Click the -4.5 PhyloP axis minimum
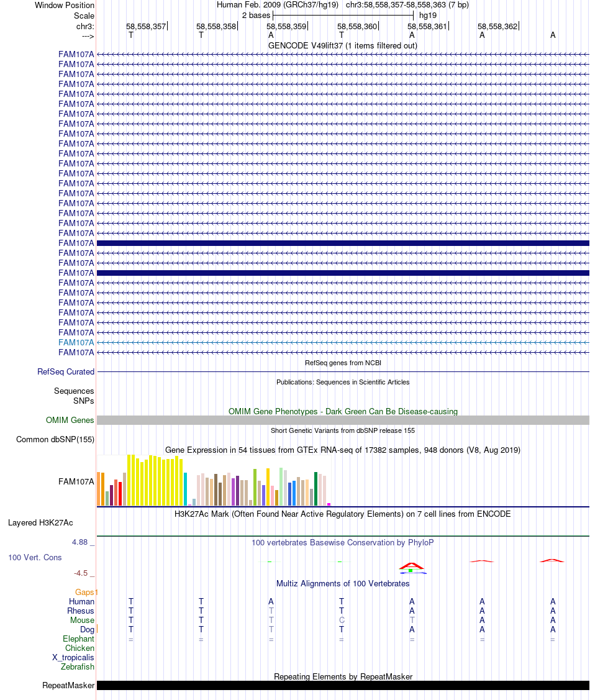This screenshot has height=700, width=590. point(81,573)
